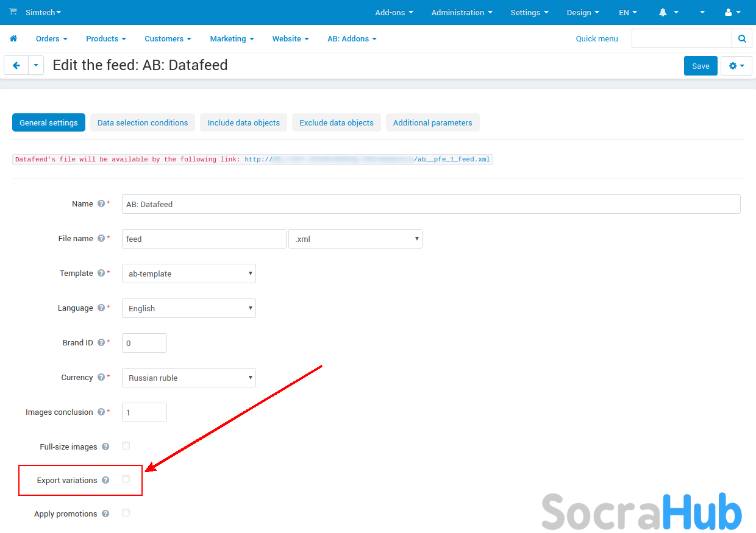Open the Language English dropdown
This screenshot has height=533, width=756.
coord(189,308)
